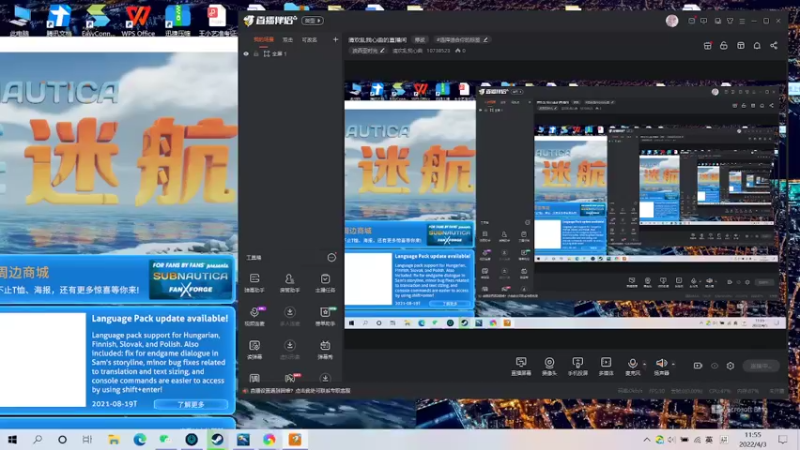Open the screen capture source in bottom toolbar
Screen dimensions: 800x450
point(521,365)
